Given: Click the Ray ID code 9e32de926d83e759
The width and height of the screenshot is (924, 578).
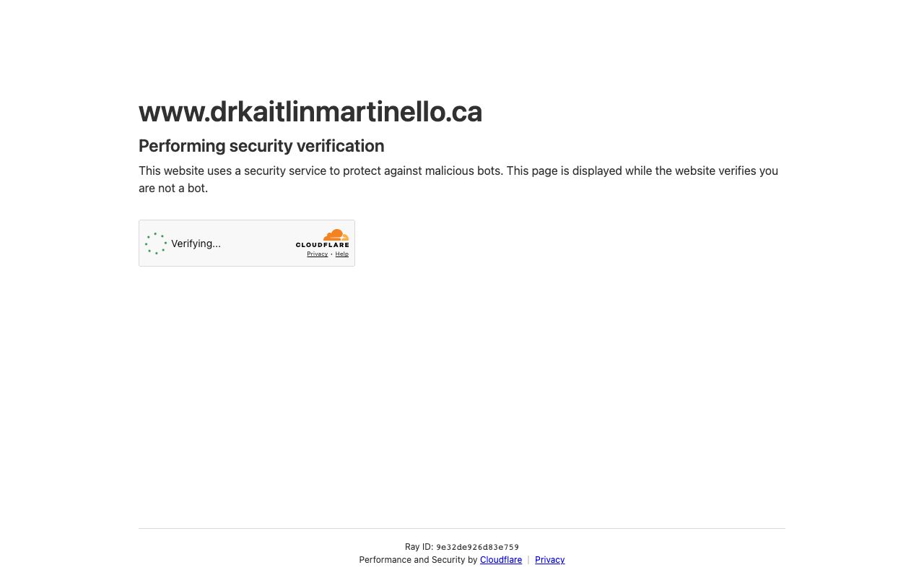Looking at the screenshot, I should point(477,547).
